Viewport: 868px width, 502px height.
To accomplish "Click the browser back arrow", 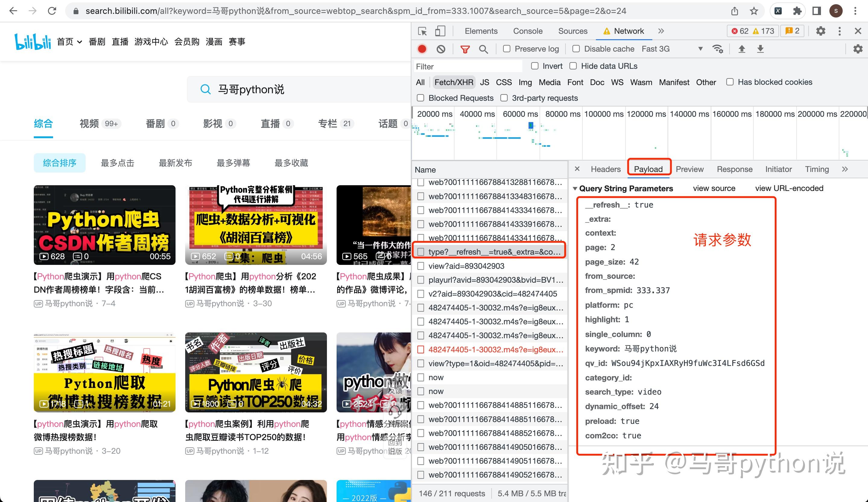I will [x=13, y=11].
